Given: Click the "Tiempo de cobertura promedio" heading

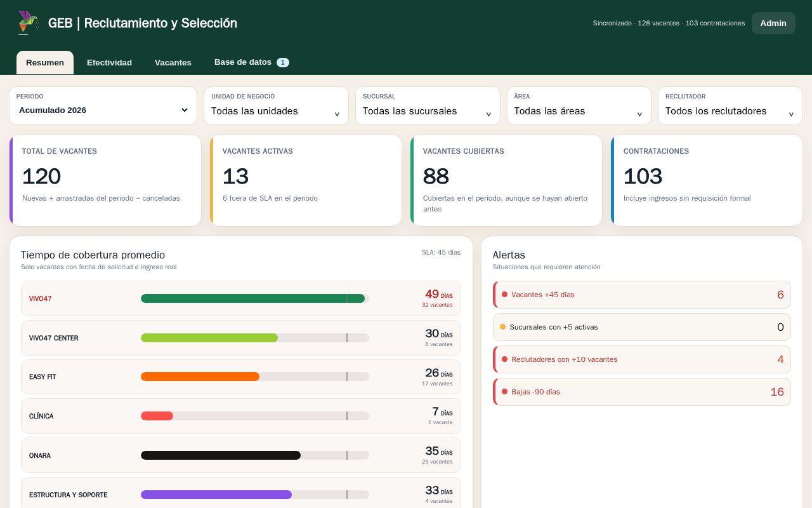Looking at the screenshot, I should [93, 255].
